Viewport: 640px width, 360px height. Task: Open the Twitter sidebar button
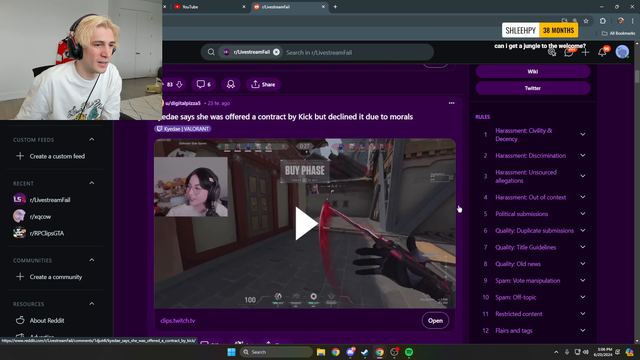(x=533, y=88)
